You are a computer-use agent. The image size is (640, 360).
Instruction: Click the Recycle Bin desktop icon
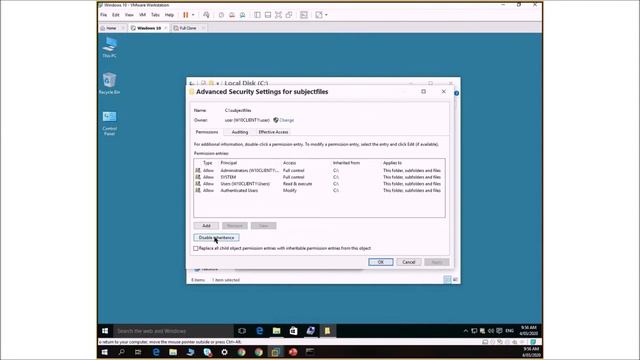pos(109,83)
